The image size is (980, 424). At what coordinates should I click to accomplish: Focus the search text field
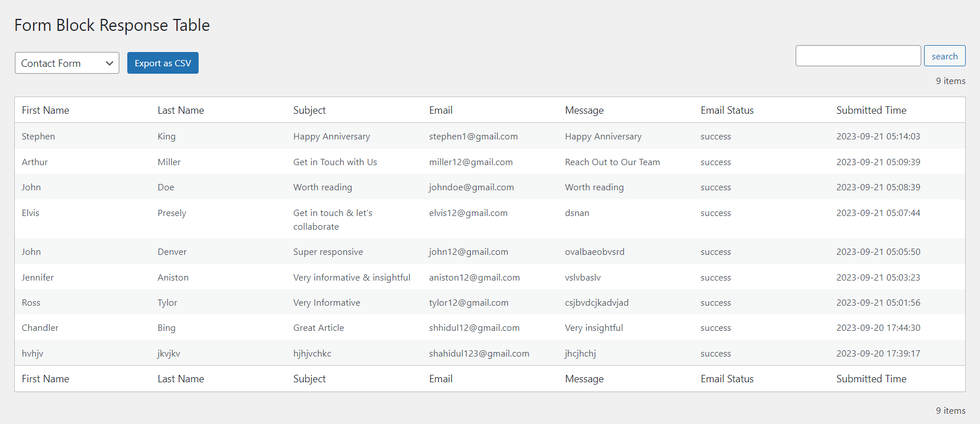pyautogui.click(x=857, y=56)
